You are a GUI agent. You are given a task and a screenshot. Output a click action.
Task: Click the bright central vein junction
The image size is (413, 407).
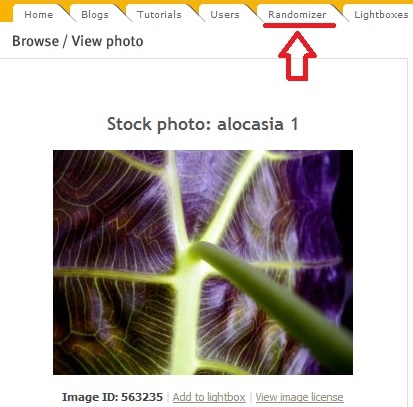pyautogui.click(x=190, y=255)
